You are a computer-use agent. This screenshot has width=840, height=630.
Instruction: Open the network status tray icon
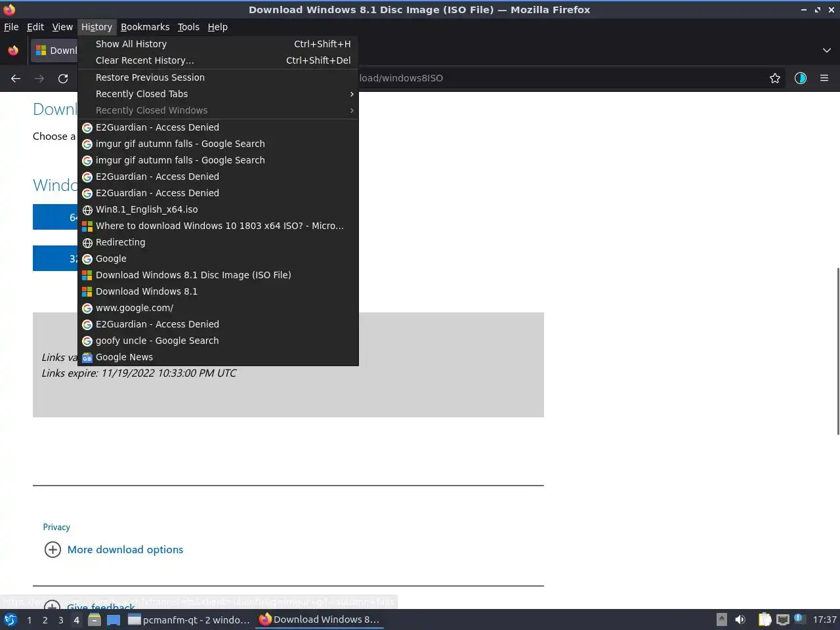[x=783, y=619]
